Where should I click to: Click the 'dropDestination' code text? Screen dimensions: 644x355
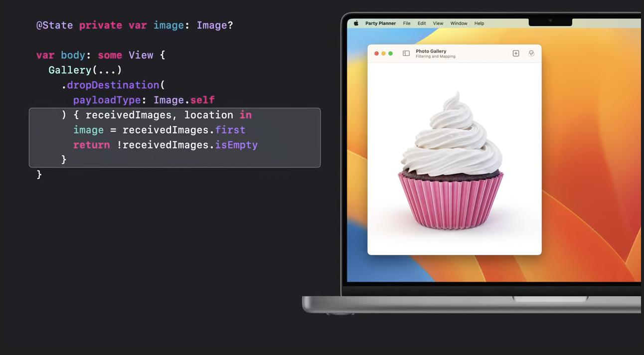click(113, 85)
